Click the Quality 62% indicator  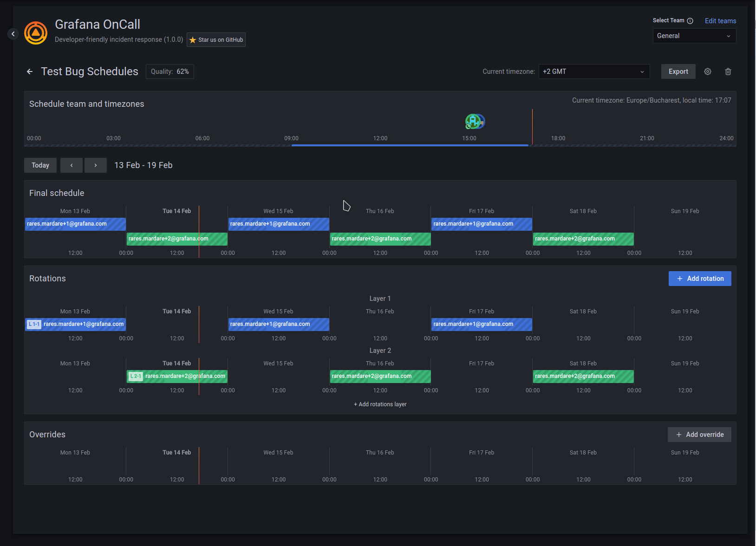point(169,71)
